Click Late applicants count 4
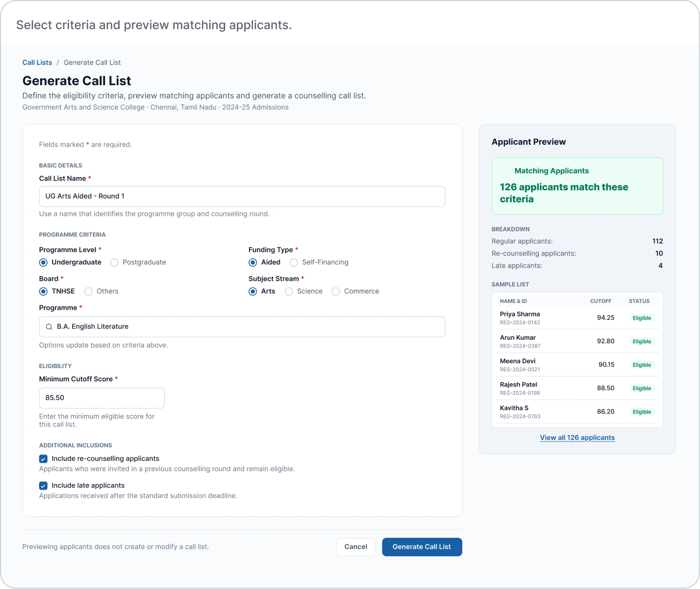The image size is (700, 589). click(660, 266)
